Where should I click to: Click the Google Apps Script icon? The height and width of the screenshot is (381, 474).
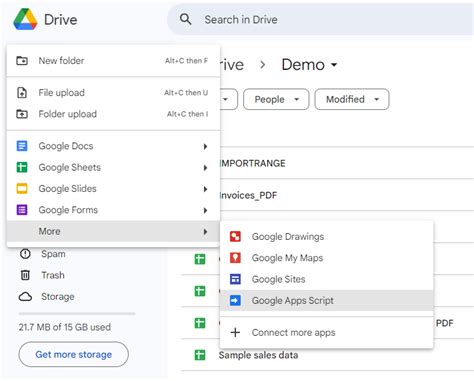(x=235, y=301)
